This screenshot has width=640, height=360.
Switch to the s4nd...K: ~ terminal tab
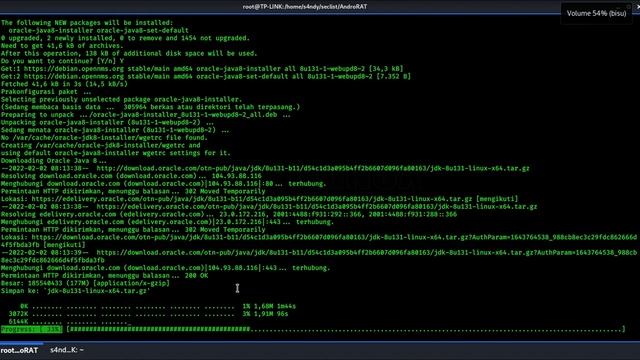(x=67, y=350)
